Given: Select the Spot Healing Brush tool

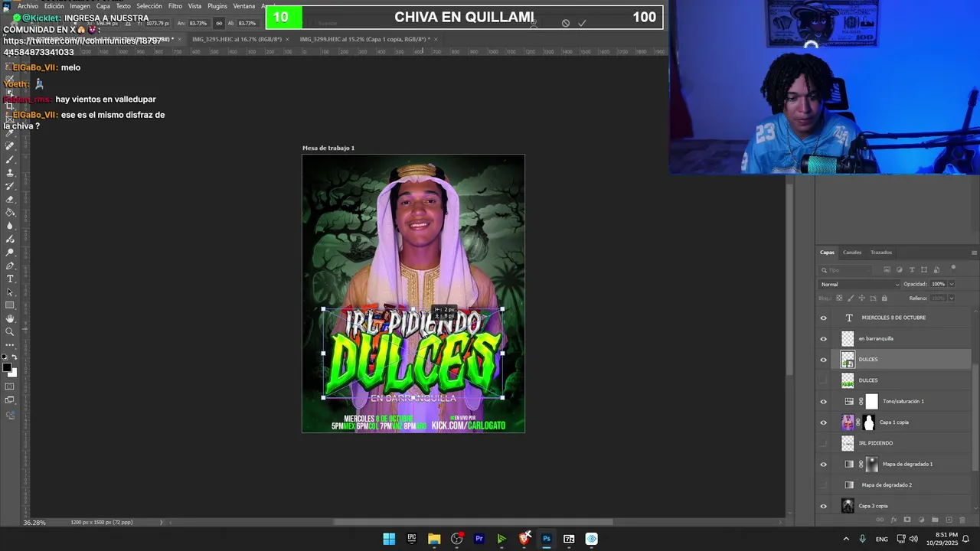Looking at the screenshot, I should tap(10, 146).
